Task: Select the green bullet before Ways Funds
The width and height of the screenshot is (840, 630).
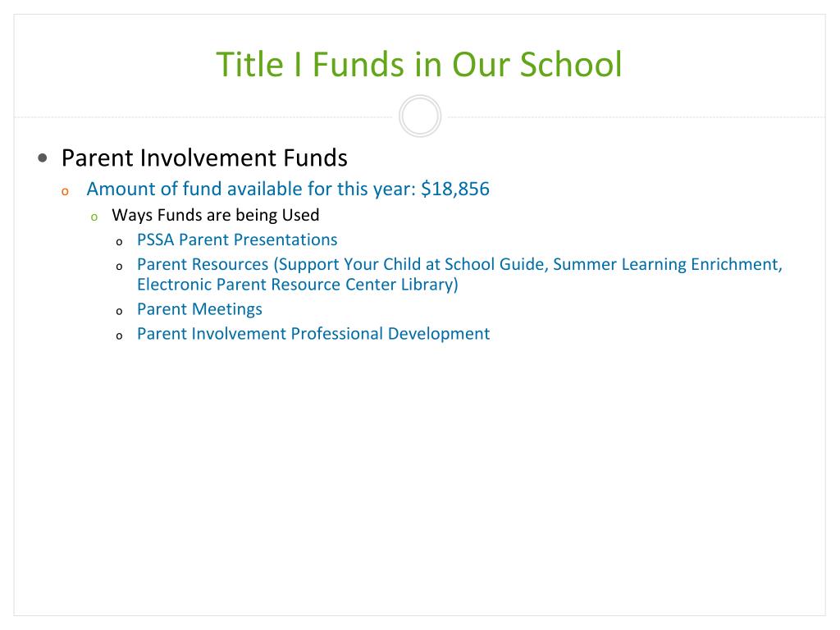Action: [94, 217]
